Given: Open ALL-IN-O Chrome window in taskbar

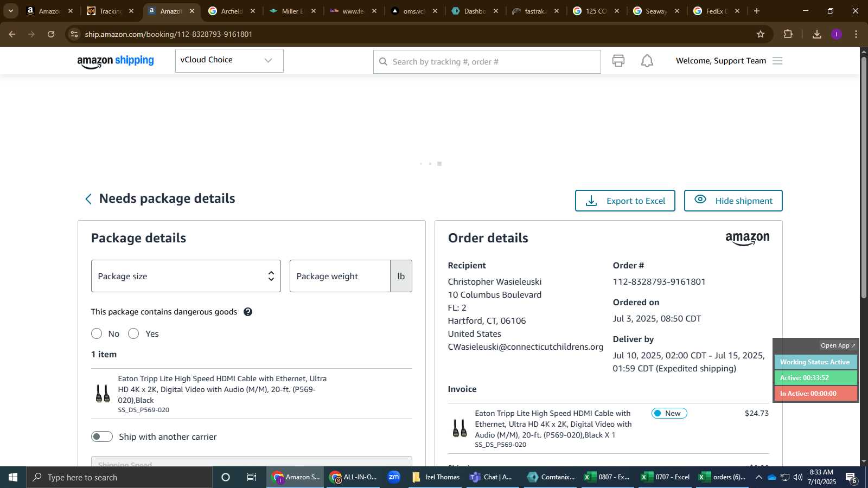Looking at the screenshot, I should (x=353, y=477).
